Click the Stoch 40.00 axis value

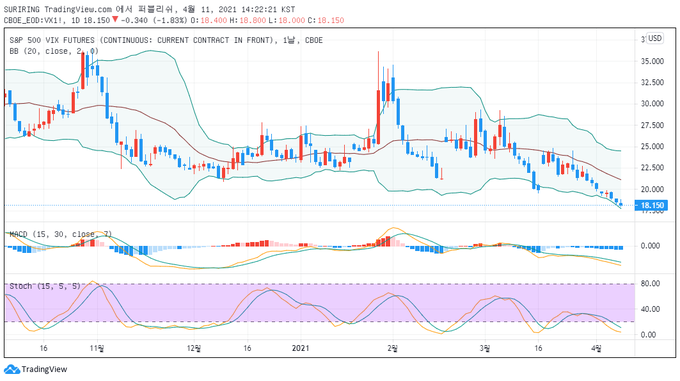pos(651,309)
